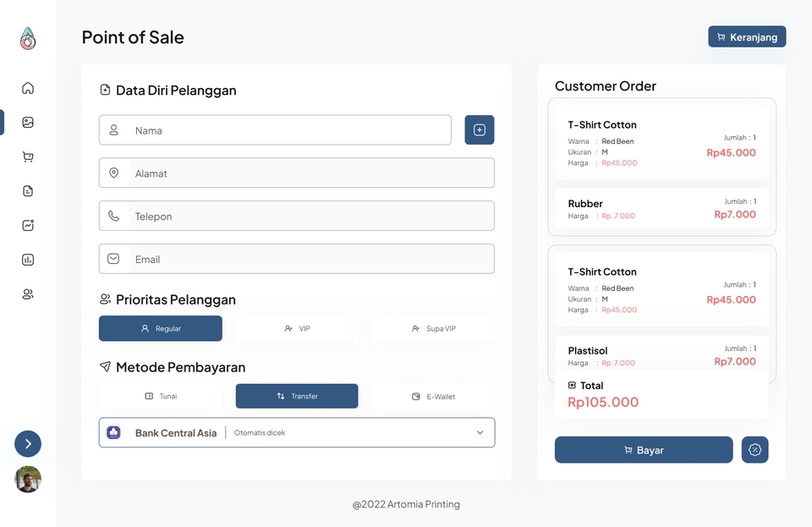Open the Keranjang cart button

tap(747, 37)
